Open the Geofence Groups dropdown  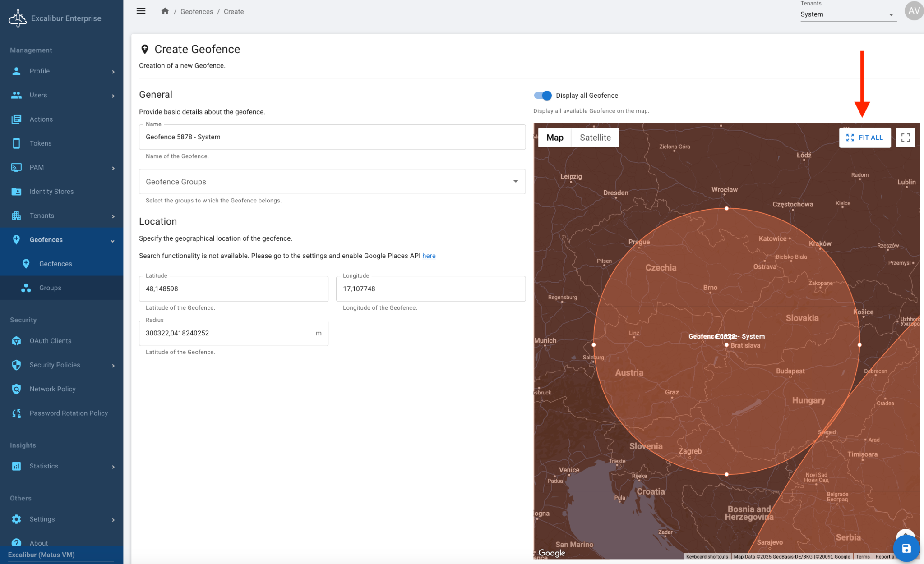point(332,182)
